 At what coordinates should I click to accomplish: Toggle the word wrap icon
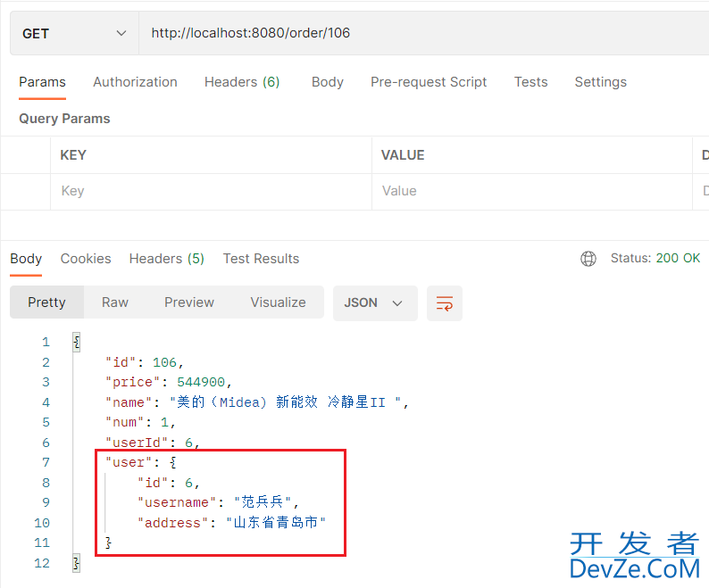coord(445,303)
